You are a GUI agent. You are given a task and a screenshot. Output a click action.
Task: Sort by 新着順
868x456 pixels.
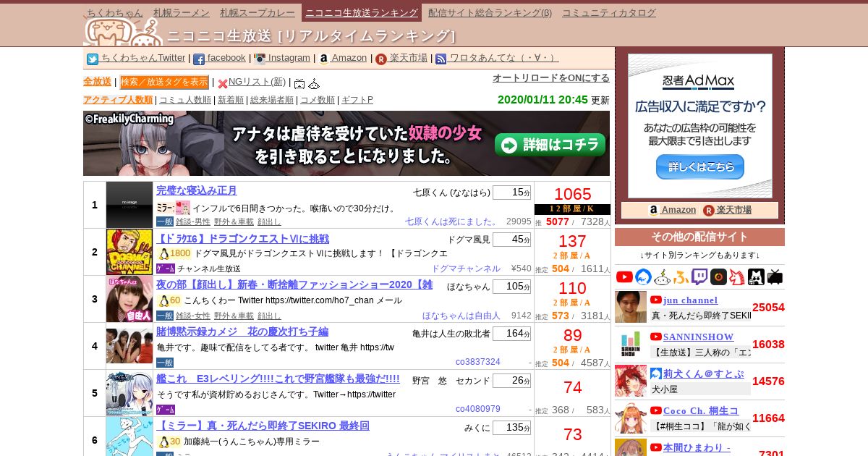click(231, 100)
